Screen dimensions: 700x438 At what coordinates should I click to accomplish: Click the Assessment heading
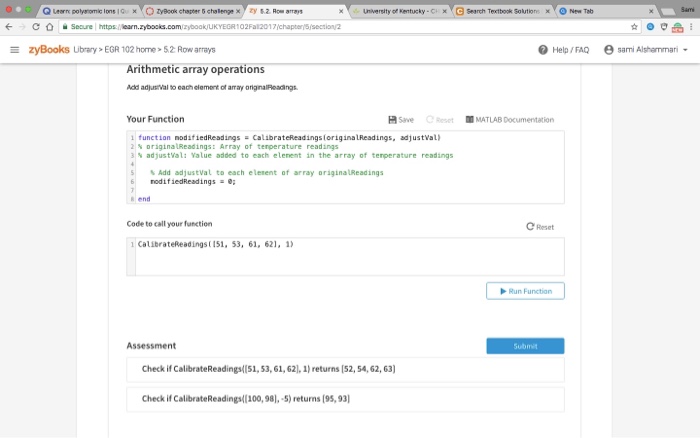tap(151, 346)
